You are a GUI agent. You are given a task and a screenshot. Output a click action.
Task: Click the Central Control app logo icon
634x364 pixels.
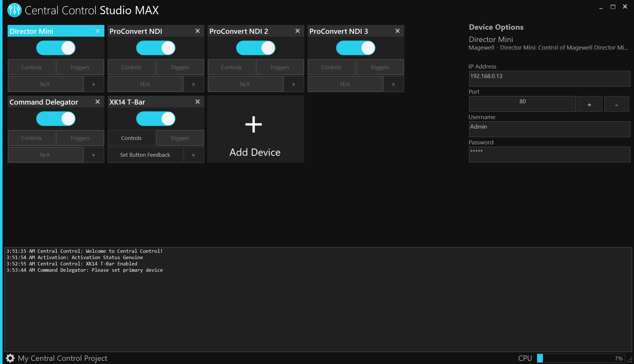pyautogui.click(x=14, y=10)
